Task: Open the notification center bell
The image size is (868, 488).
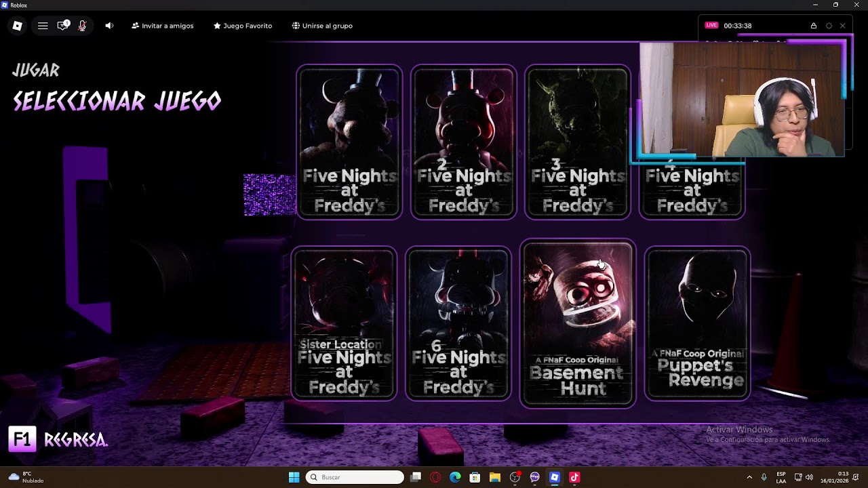Action: click(x=856, y=477)
